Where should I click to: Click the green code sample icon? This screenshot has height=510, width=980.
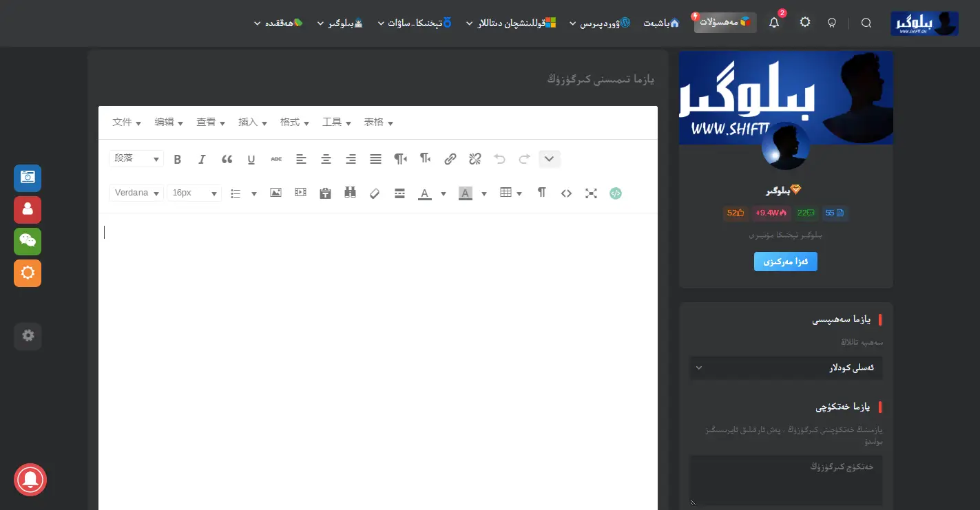coord(615,193)
